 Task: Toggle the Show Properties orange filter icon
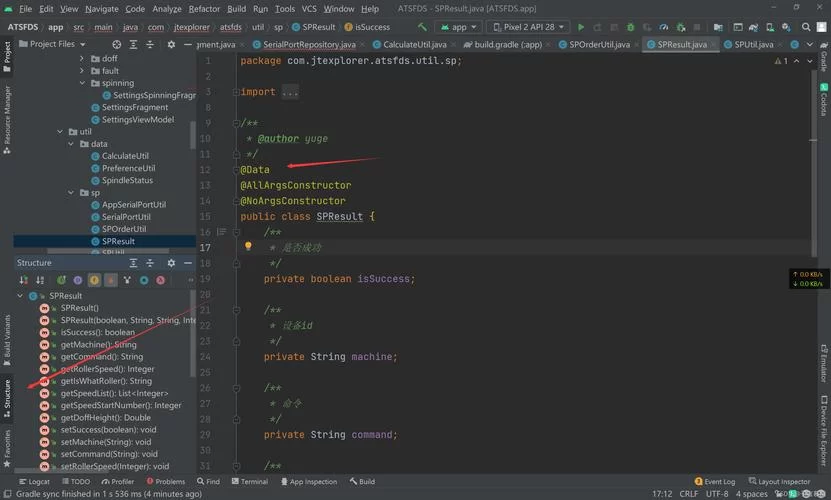coord(111,280)
